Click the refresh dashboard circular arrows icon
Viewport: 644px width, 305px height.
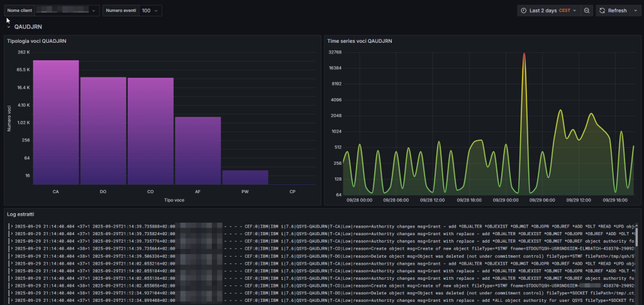[602, 11]
